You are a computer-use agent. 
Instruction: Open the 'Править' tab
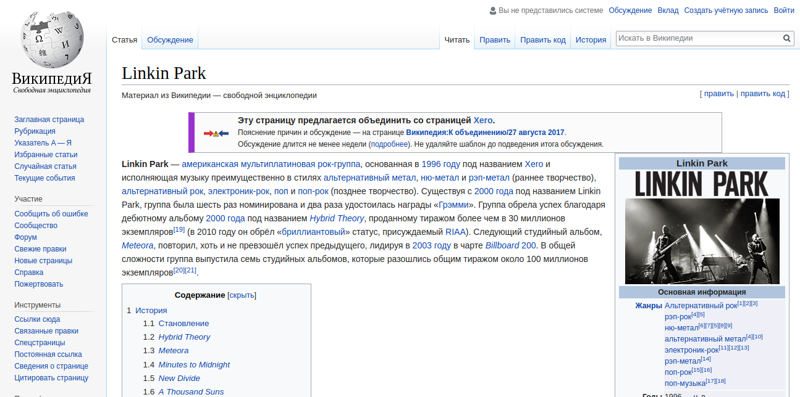[x=495, y=40]
